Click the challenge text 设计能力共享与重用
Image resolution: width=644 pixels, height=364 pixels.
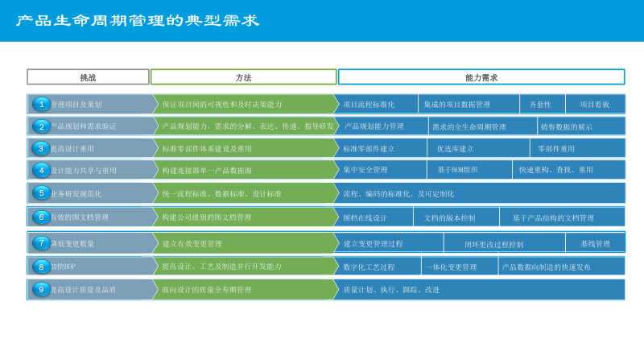coord(84,171)
